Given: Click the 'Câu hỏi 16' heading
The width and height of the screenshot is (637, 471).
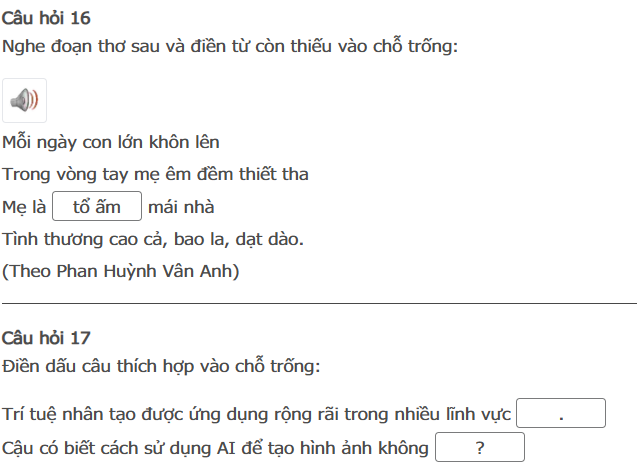Looking at the screenshot, I should [46, 18].
